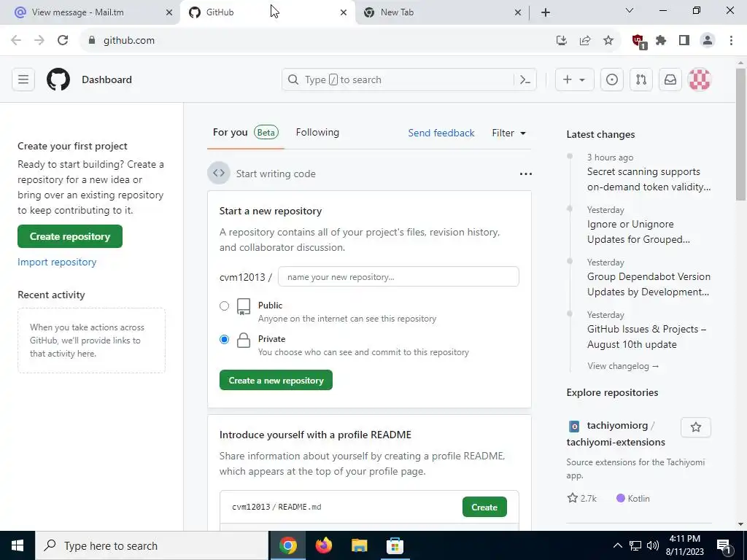Open the Filter dropdown in the feed
Image resolution: width=747 pixels, height=560 pixels.
pyautogui.click(x=508, y=133)
